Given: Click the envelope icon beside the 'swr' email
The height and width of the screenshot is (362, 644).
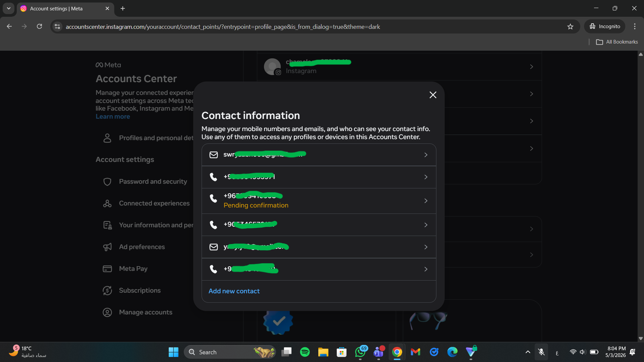Looking at the screenshot, I should click(x=214, y=155).
